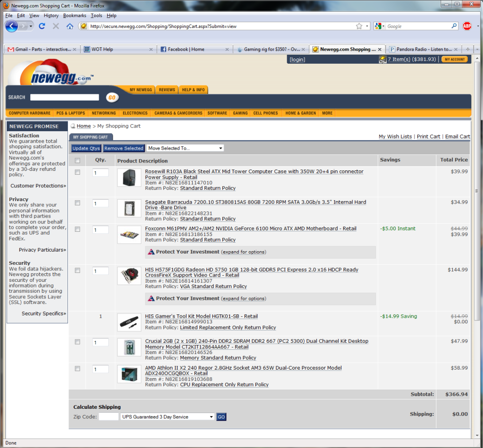Open the AMD Athlon processor thumbnail
The height and width of the screenshot is (448, 483).
pos(129,374)
